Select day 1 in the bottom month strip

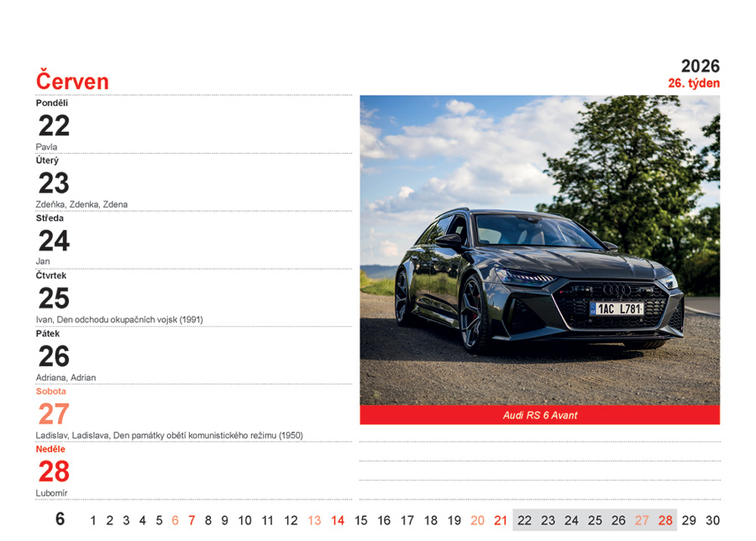(93, 521)
